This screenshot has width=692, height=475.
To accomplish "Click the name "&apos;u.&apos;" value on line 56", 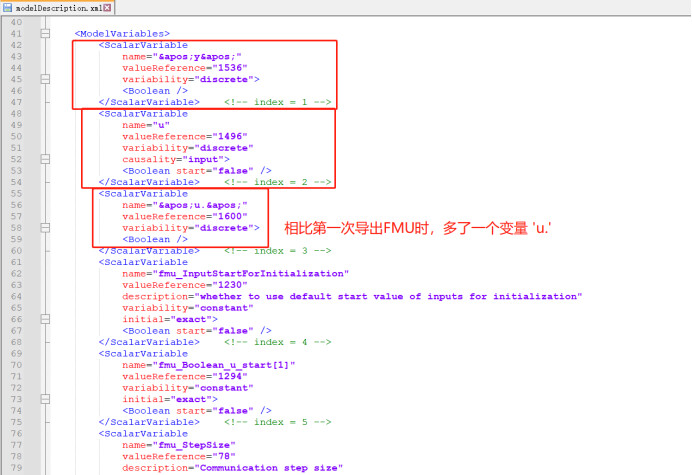I will click(x=200, y=205).
